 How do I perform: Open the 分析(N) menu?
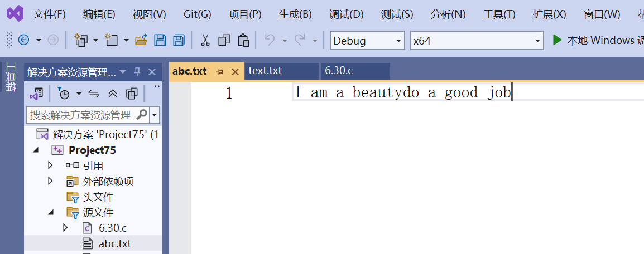[x=448, y=14]
